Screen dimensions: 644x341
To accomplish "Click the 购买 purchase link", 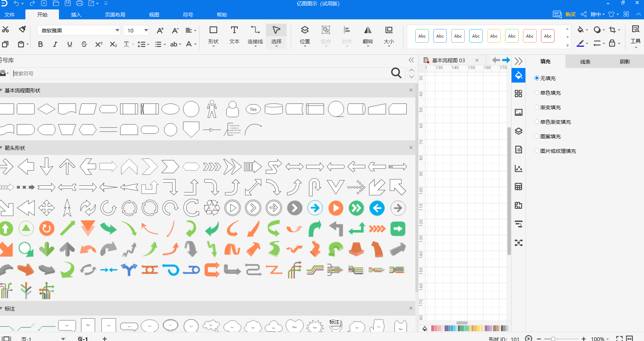I will point(570,14).
